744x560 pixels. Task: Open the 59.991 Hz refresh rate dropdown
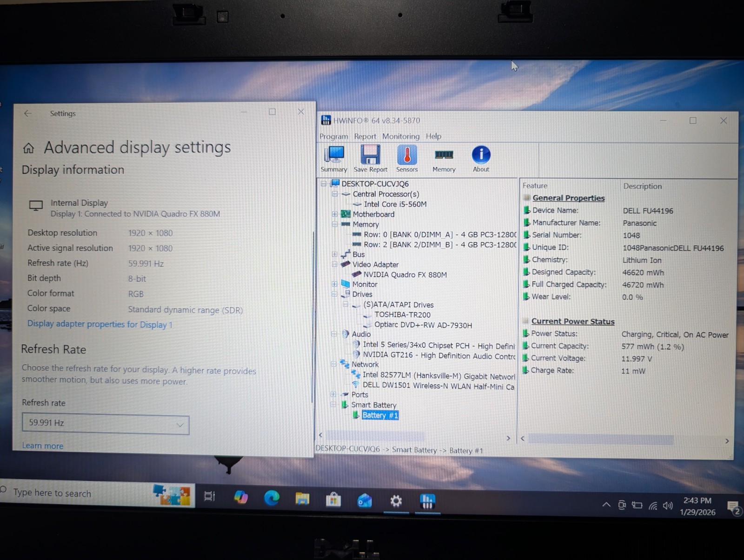(106, 424)
